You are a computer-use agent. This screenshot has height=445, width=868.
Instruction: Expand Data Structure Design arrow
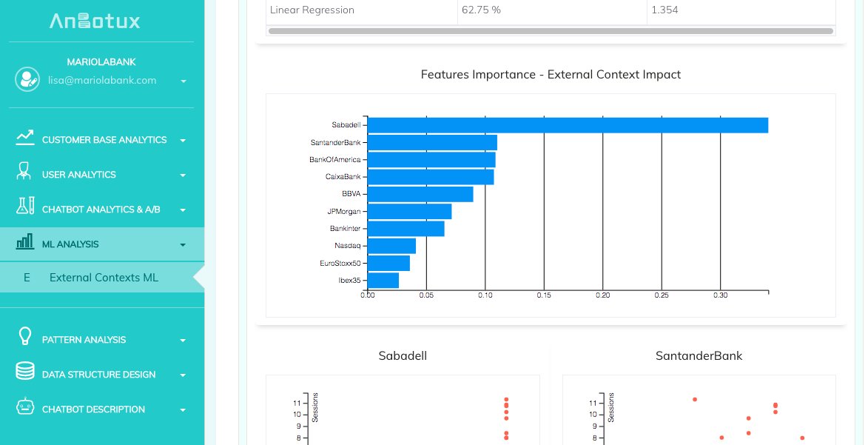click(x=184, y=375)
